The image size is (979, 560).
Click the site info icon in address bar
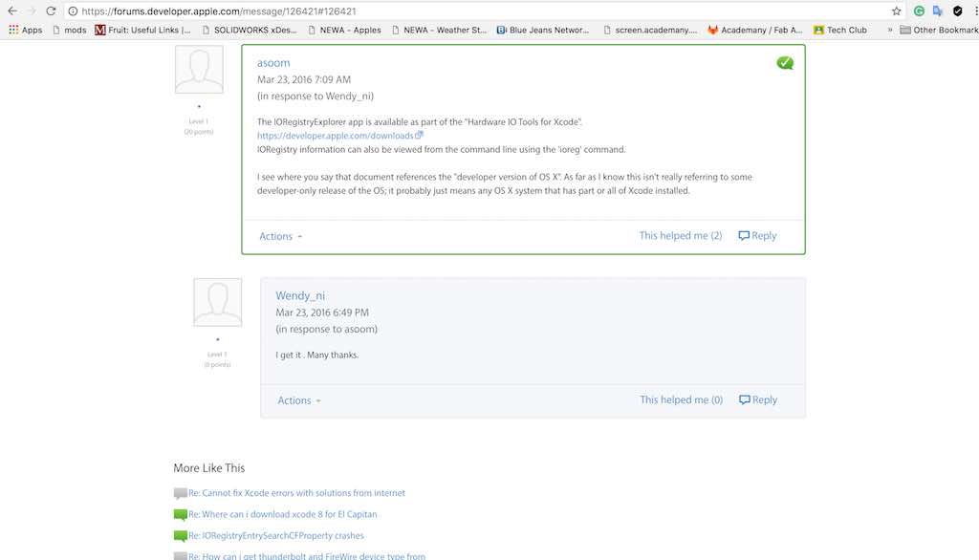pyautogui.click(x=73, y=11)
